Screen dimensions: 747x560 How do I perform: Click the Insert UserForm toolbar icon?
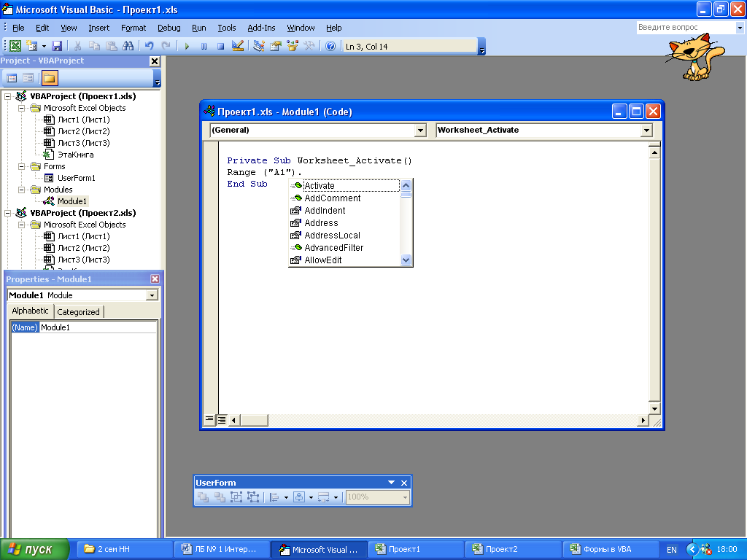32,46
